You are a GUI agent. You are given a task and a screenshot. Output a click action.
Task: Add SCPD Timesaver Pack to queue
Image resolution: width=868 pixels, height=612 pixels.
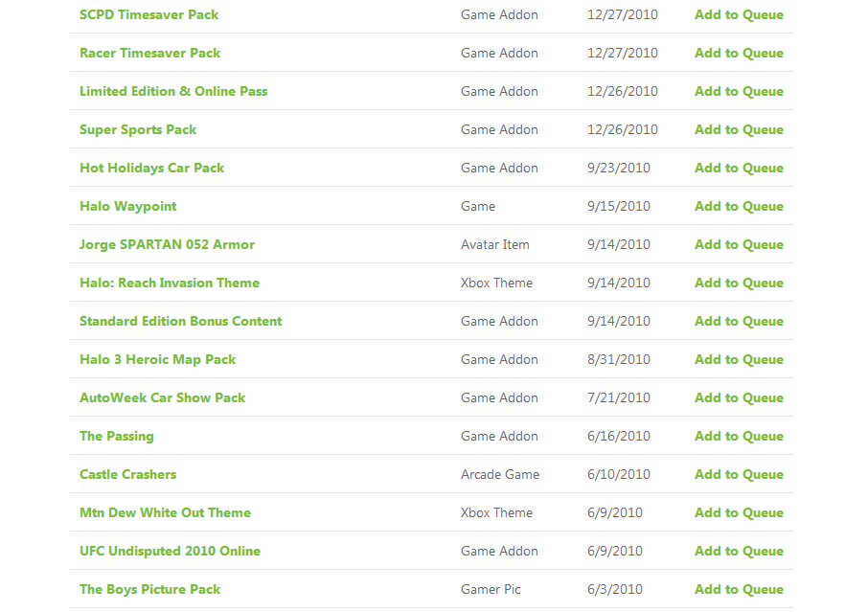[739, 15]
